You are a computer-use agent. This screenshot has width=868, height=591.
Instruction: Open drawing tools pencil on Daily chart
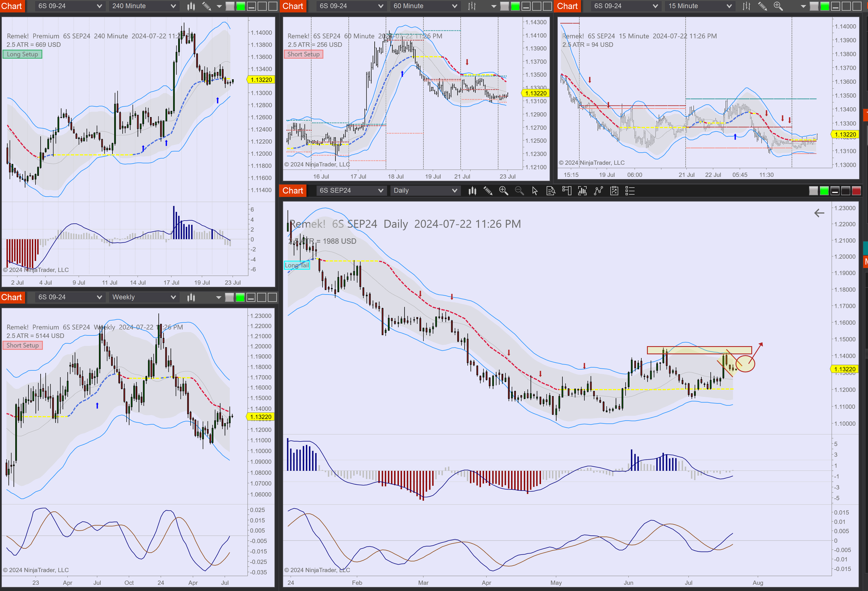click(x=488, y=191)
